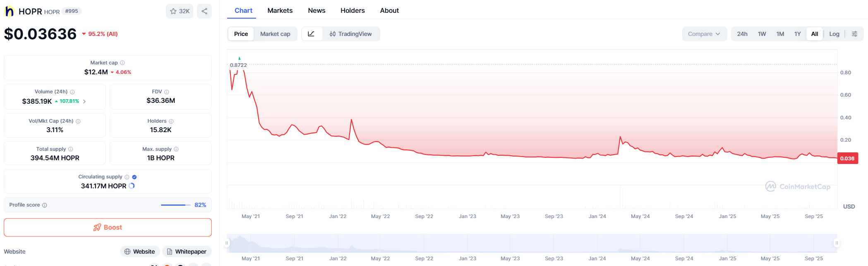This screenshot has height=266, width=868.
Task: Click the 82% profile score value
Action: [x=200, y=205]
